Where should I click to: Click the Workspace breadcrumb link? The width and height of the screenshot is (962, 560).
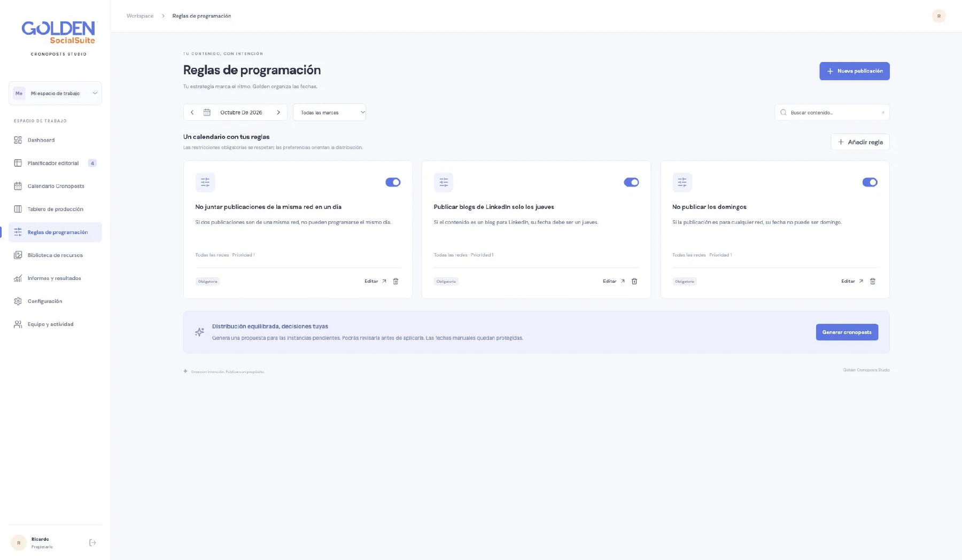tap(139, 16)
